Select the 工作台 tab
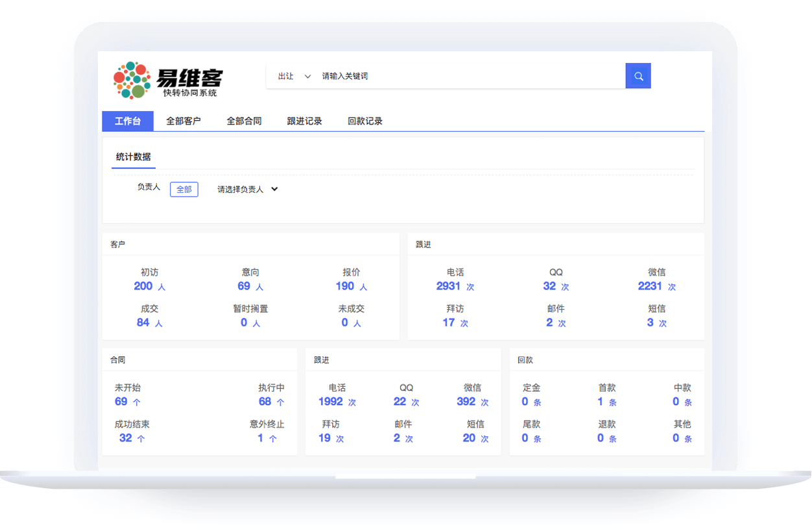 (x=128, y=121)
